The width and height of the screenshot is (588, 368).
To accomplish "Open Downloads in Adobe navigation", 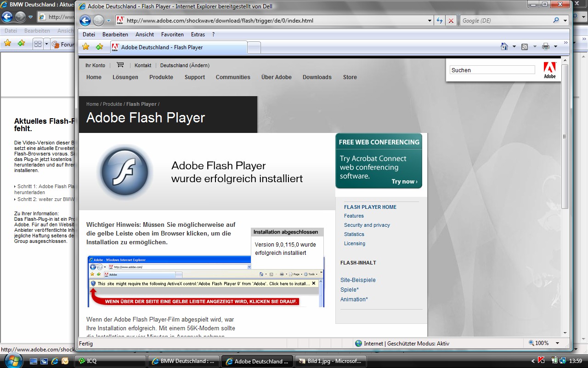I will [x=317, y=77].
